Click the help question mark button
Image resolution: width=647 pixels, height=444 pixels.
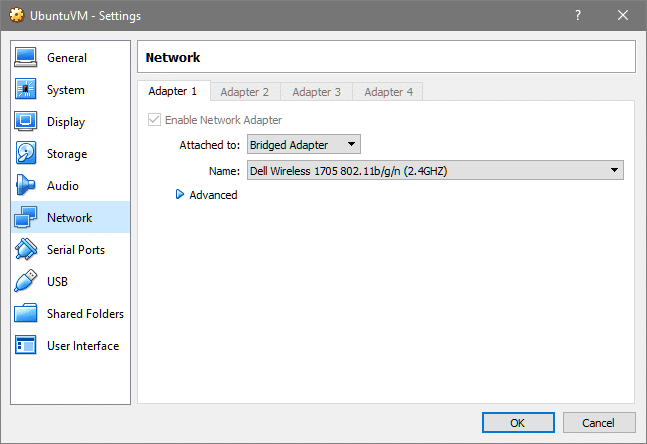tap(578, 15)
